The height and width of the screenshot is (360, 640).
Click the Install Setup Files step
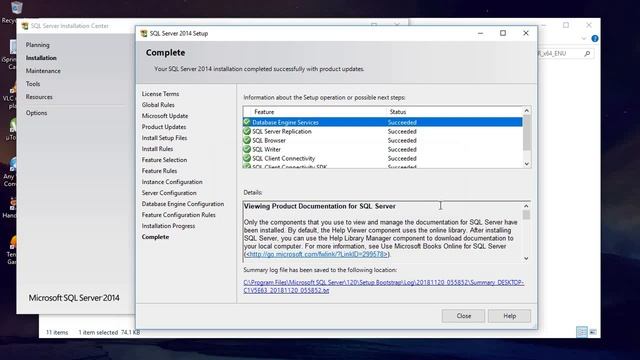tap(164, 138)
